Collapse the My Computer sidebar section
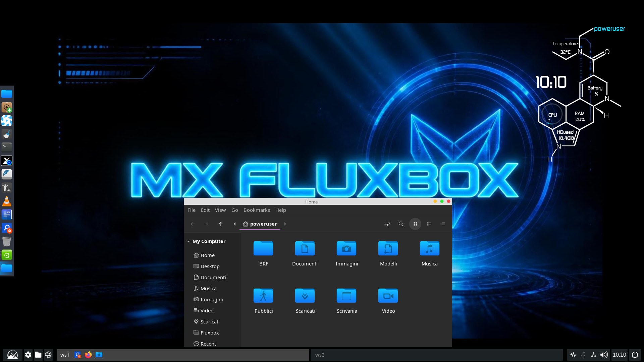This screenshot has width=644, height=362. click(x=189, y=241)
